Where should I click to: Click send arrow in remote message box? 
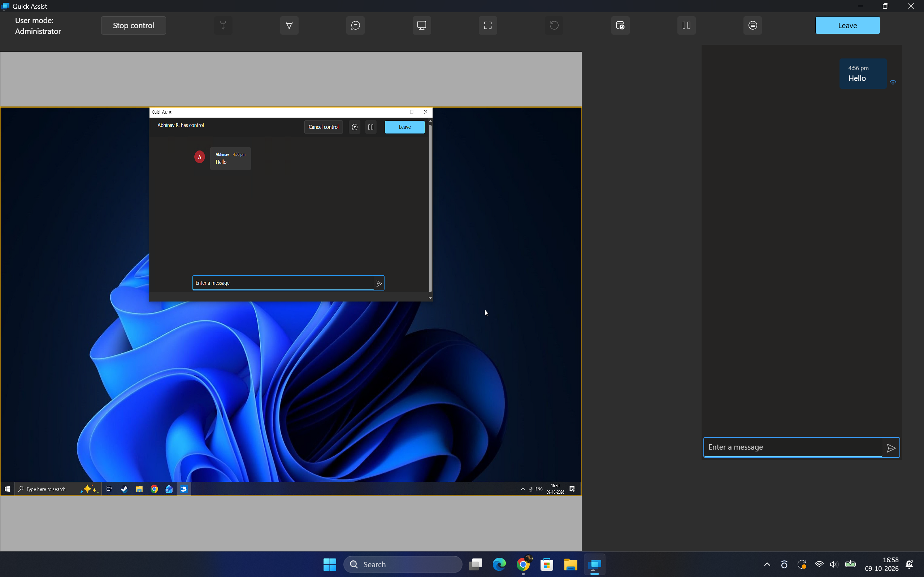tap(379, 284)
